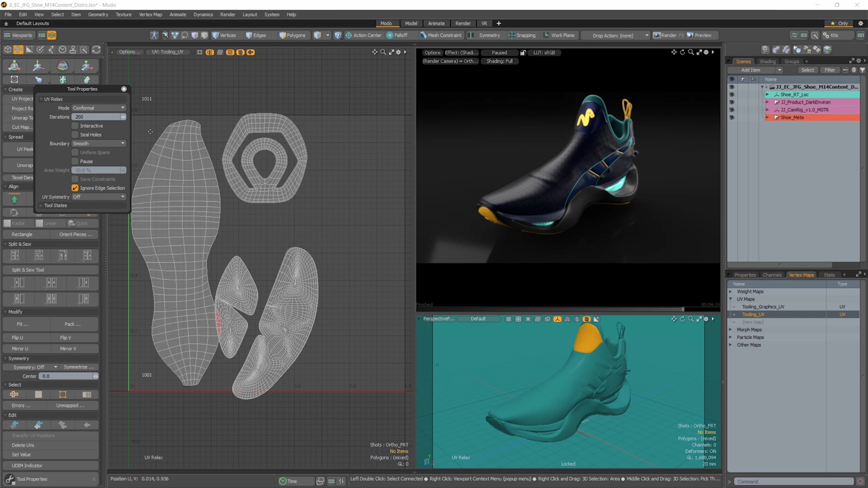Viewport: 868px width, 488px height.
Task: Select Edges selection mode
Action: pos(256,35)
